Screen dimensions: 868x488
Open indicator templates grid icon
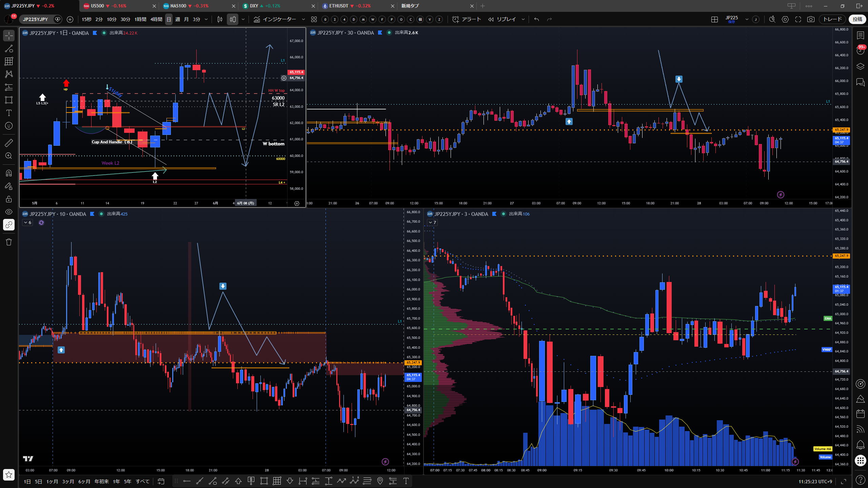[314, 19]
